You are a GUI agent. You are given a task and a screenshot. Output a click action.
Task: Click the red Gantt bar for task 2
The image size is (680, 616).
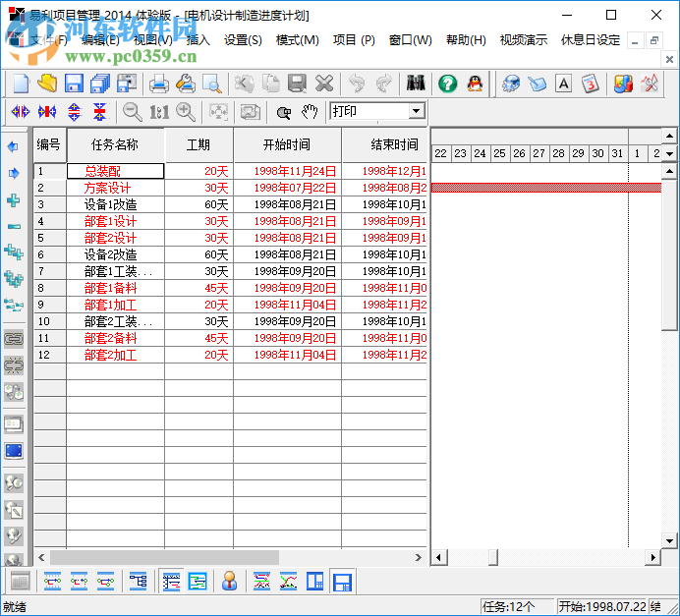(x=546, y=188)
